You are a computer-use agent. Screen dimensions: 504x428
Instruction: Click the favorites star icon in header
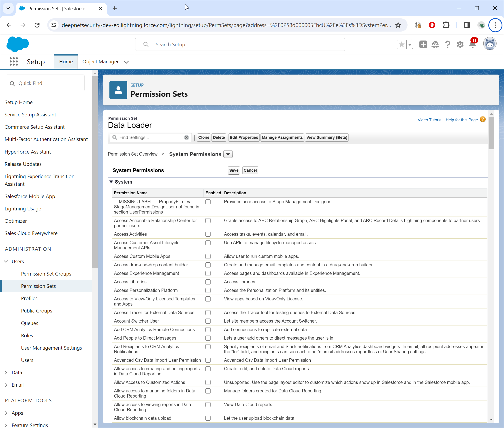pos(402,45)
